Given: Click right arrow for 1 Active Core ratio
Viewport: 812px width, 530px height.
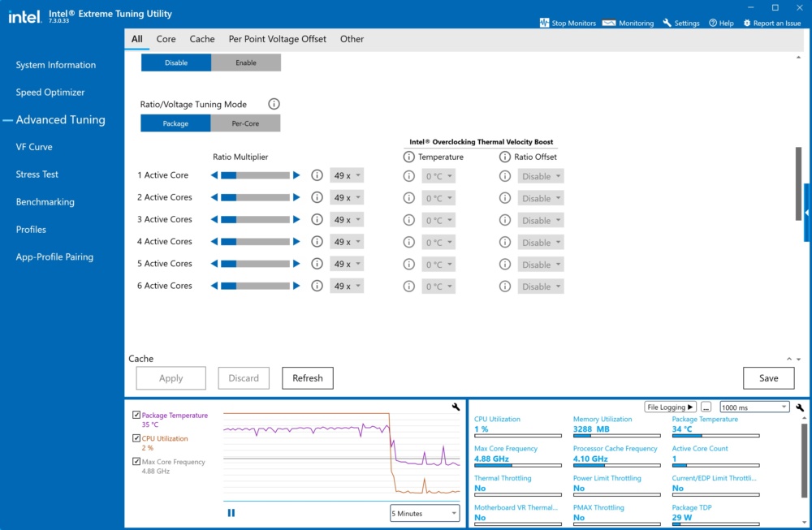Looking at the screenshot, I should (296, 175).
